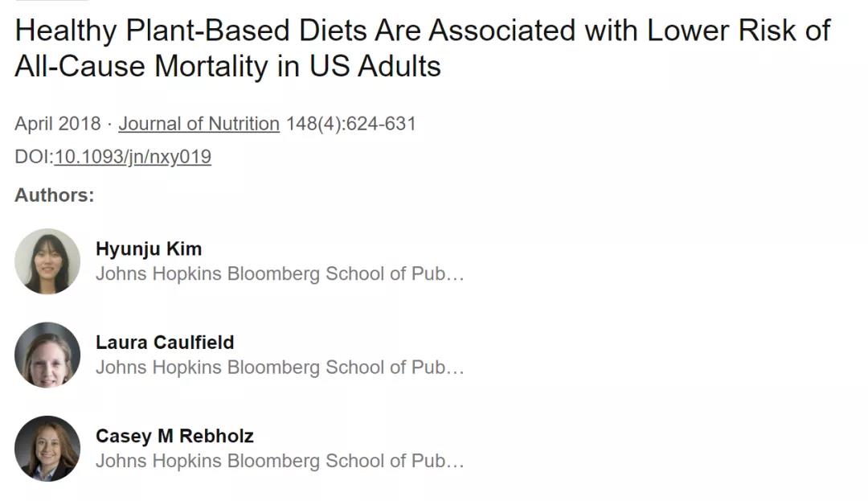This screenshot has width=868, height=501.
Task: Expand truncated affiliation ellipsis under Casey M Rebholz
Action: coord(455,464)
